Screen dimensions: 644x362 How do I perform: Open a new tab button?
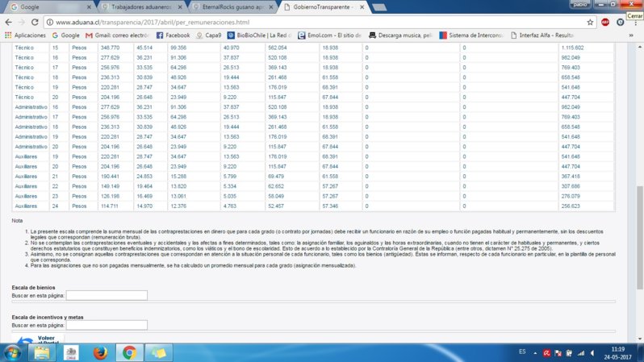379,7
